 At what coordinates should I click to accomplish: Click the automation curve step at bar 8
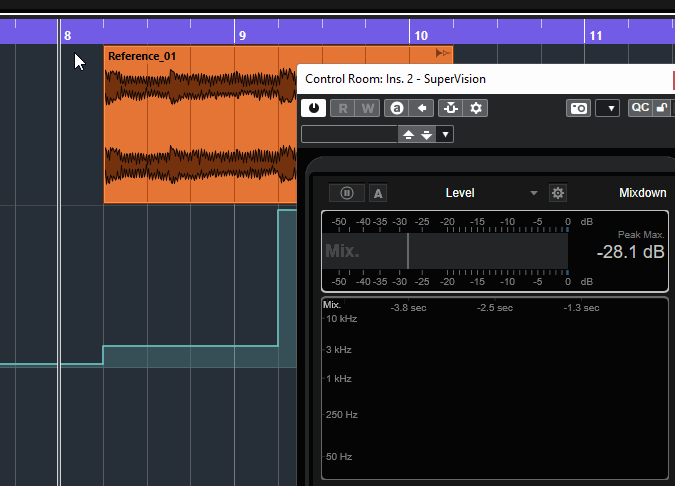point(103,355)
